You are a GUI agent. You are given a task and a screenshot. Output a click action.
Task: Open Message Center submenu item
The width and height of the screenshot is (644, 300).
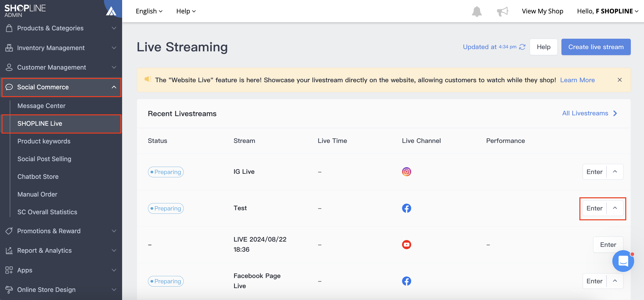[41, 106]
